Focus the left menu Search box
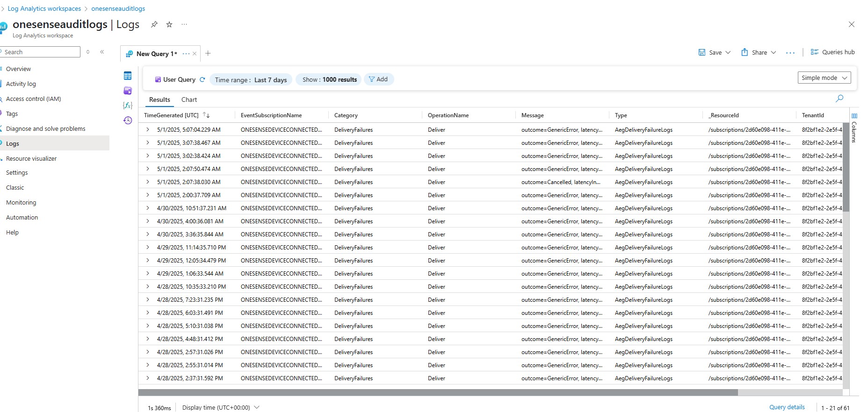Viewport: 868px width, 412px height. pos(40,52)
